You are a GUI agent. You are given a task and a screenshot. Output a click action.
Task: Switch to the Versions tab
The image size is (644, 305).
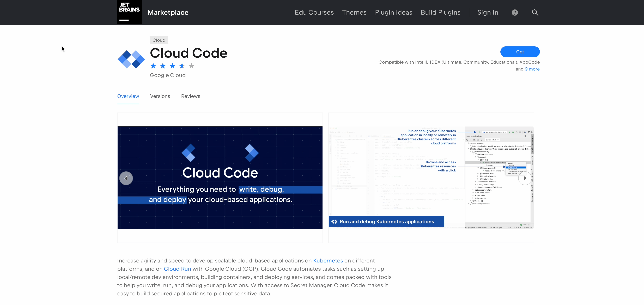tap(160, 96)
